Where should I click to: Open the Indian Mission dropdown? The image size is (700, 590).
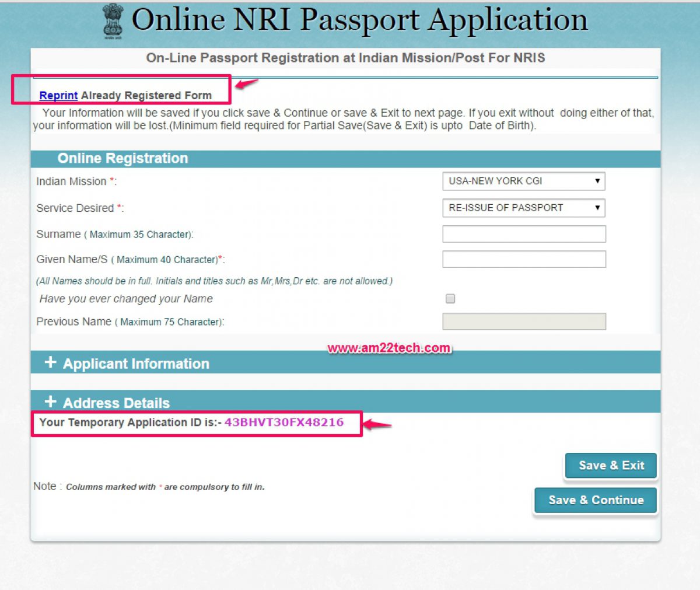click(523, 181)
